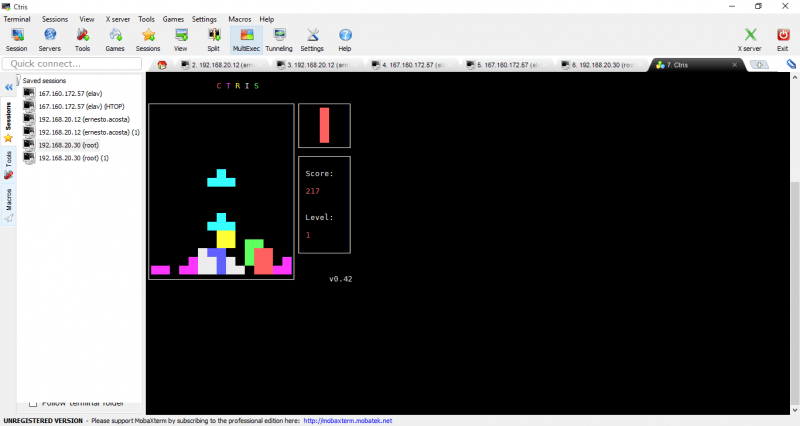Open the X server menu
The image size is (800, 426).
click(116, 19)
